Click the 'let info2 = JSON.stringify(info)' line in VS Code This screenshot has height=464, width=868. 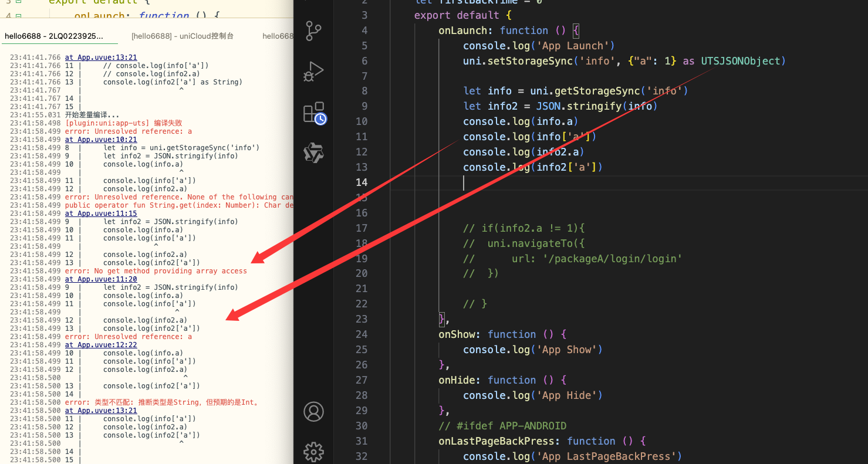[x=560, y=106]
